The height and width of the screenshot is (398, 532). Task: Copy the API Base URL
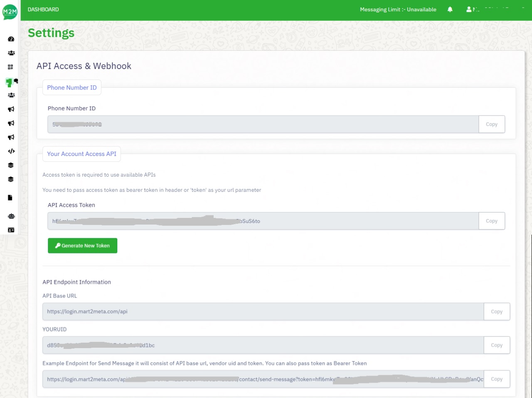(x=497, y=311)
